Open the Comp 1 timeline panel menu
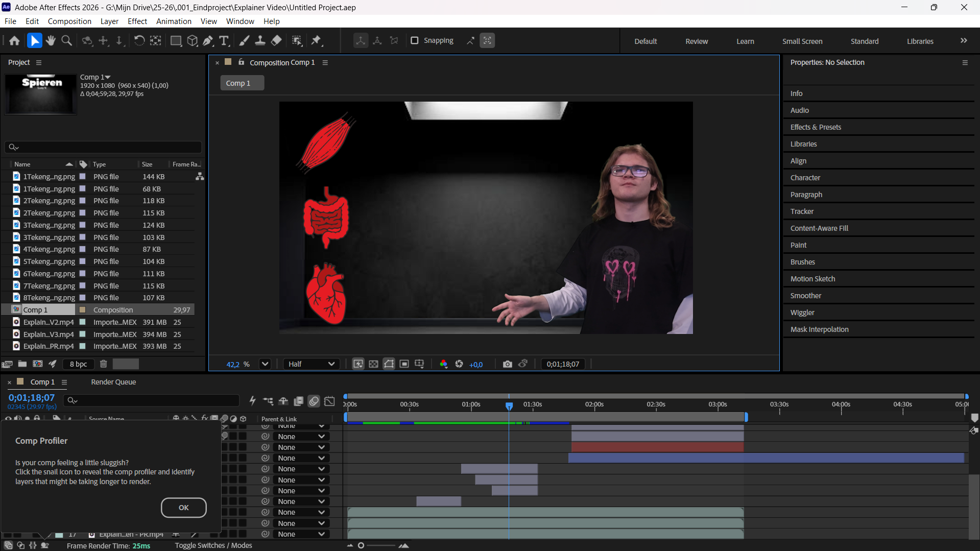This screenshot has height=551, width=980. [x=64, y=382]
